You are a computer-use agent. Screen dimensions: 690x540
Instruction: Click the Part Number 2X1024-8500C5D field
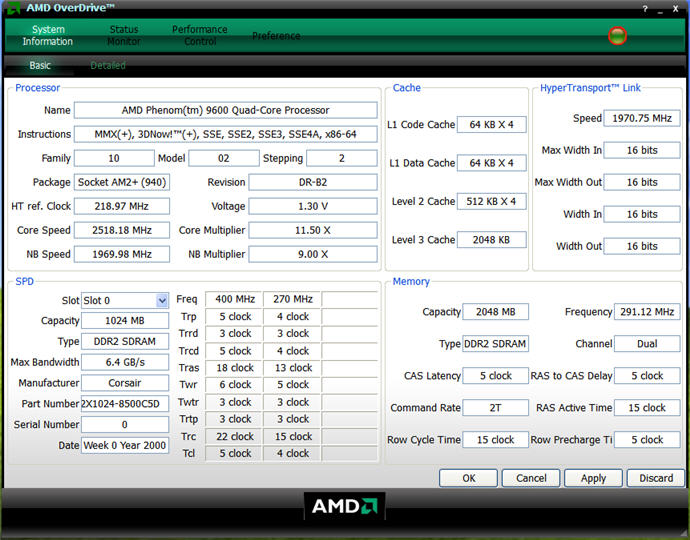tap(125, 404)
